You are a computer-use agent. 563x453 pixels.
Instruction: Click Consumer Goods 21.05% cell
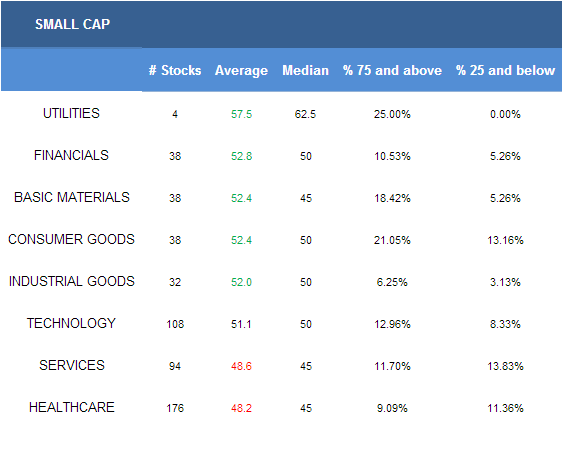tap(392, 240)
